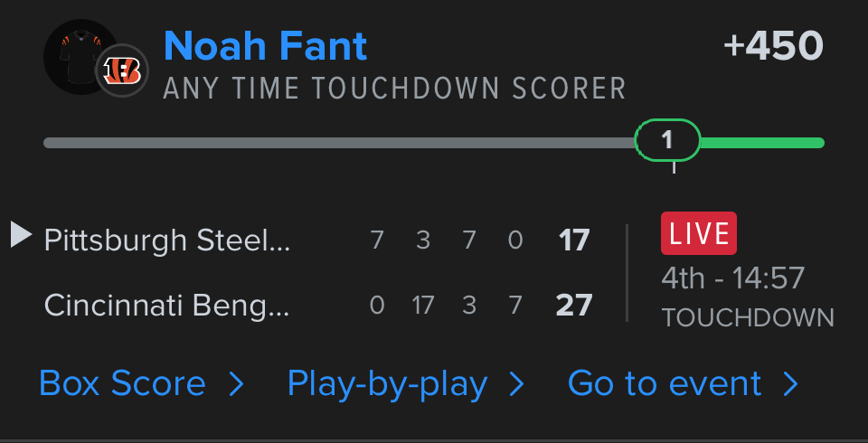The image size is (868, 443).
Task: Open Noah Fant's player name link
Action: pos(266,45)
